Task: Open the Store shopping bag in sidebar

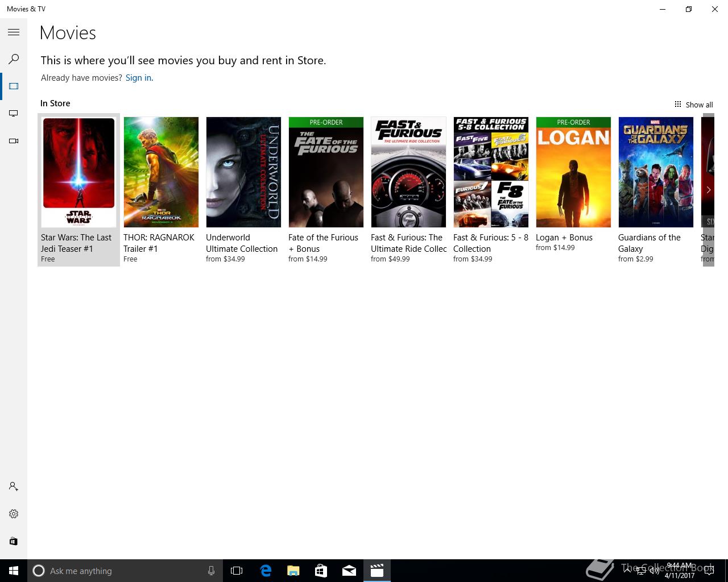Action: coord(14,541)
